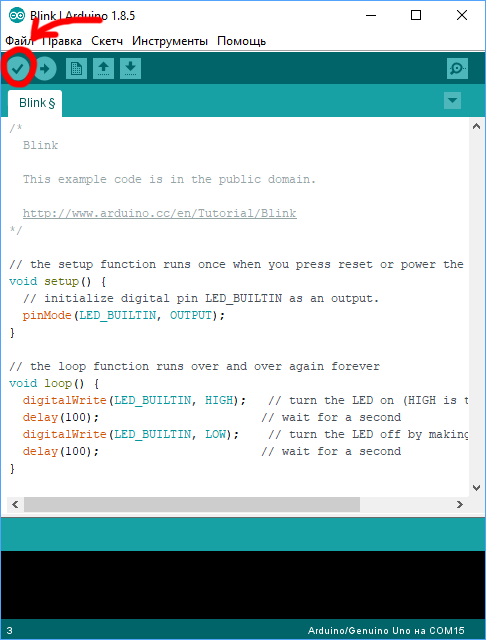This screenshot has width=486, height=640.
Task: Click the horizontal scrollbar thumb
Action: coord(192,504)
